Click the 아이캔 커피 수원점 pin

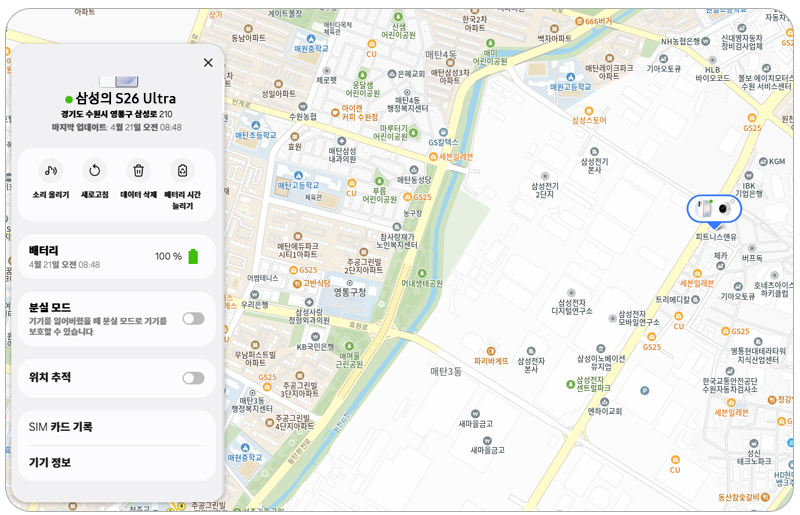click(x=335, y=112)
